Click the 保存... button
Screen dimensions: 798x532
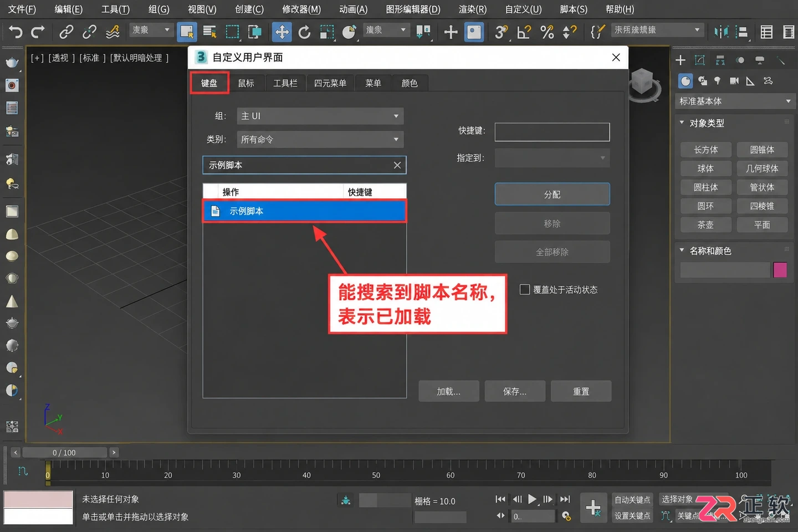(x=515, y=391)
